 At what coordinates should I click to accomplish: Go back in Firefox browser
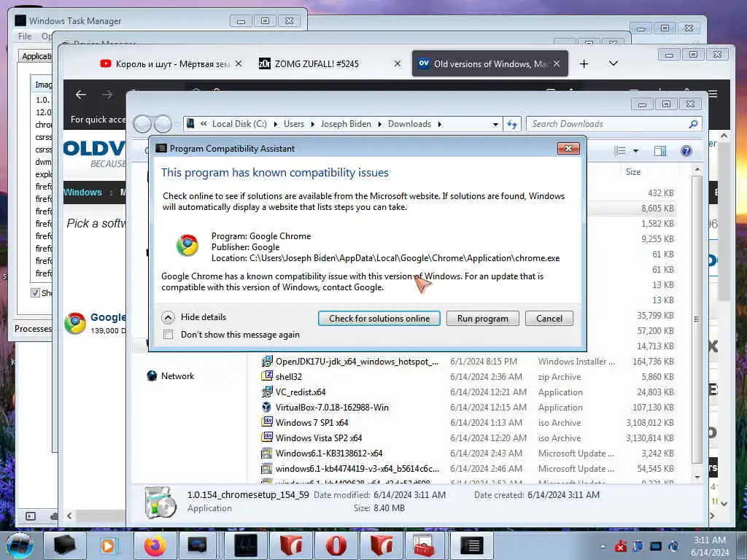point(81,95)
